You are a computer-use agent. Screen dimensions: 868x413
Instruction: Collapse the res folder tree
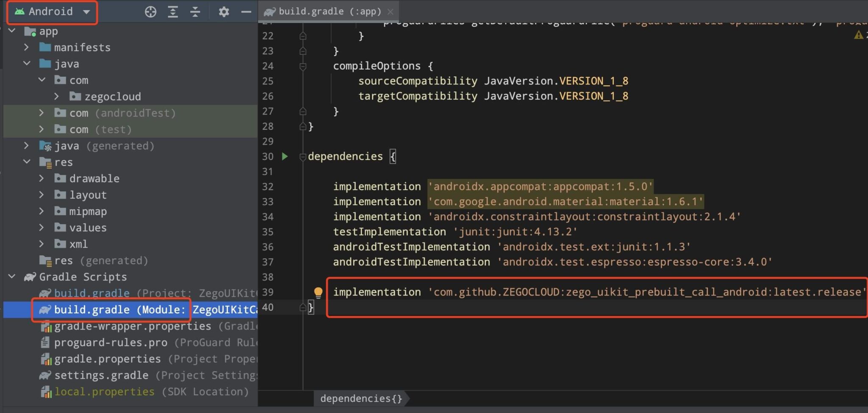27,162
